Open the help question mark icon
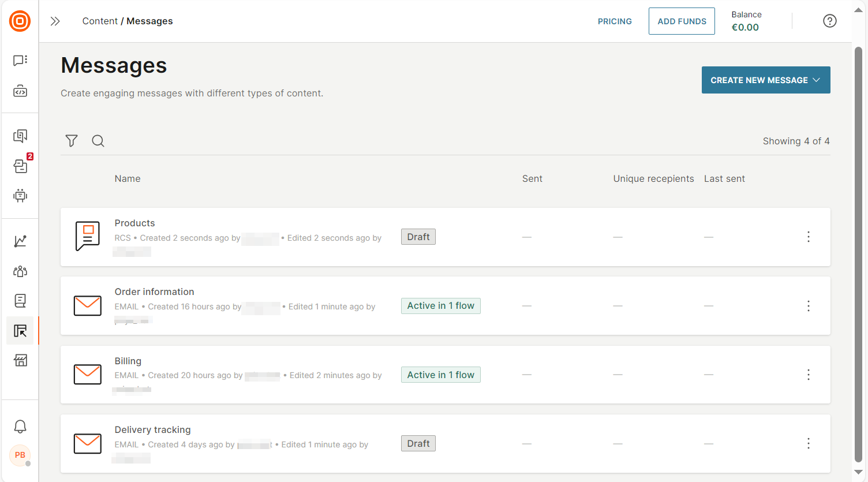868x482 pixels. pyautogui.click(x=829, y=21)
